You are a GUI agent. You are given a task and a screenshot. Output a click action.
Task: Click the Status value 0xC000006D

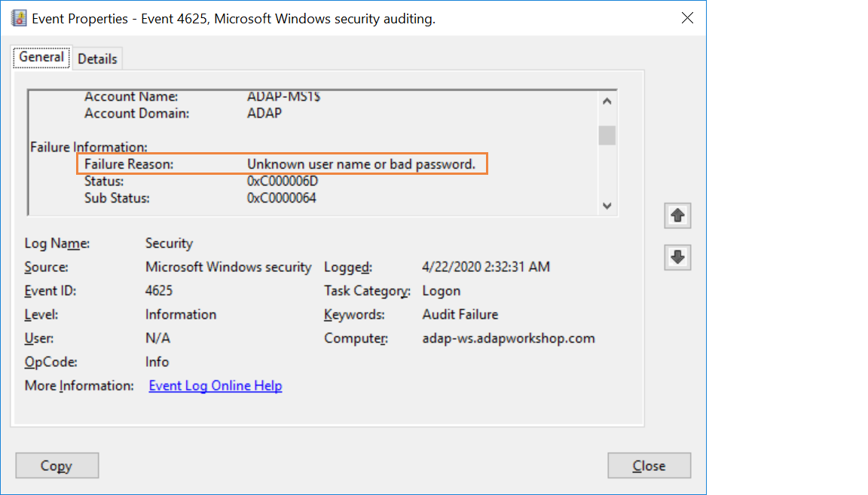(283, 182)
